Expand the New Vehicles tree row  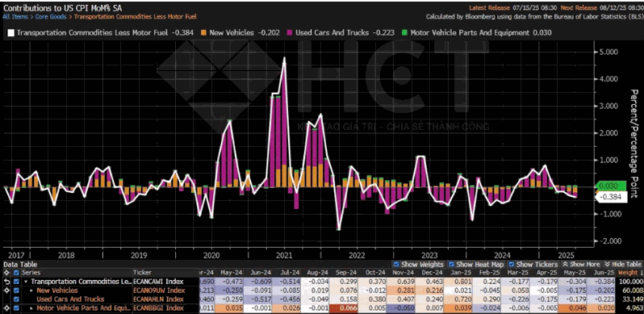tap(32, 291)
